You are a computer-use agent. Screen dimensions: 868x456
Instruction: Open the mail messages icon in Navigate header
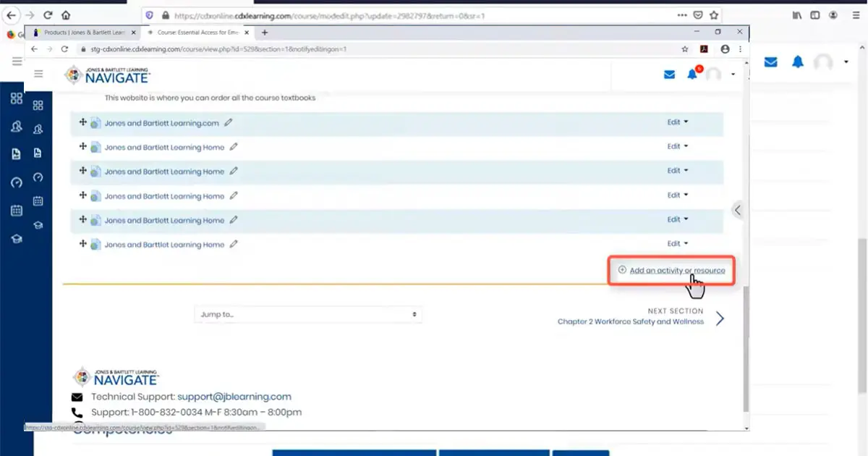pyautogui.click(x=669, y=75)
